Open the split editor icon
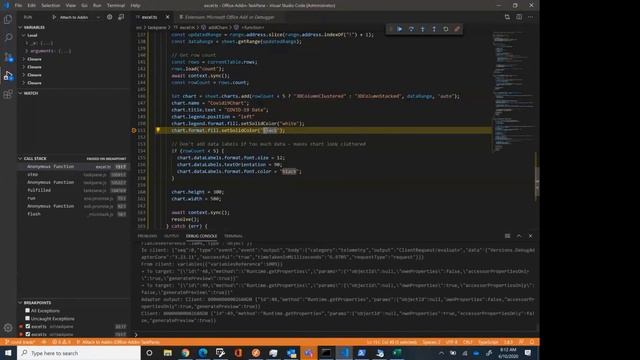Image resolution: width=640 pixels, height=360 pixels. point(519,17)
